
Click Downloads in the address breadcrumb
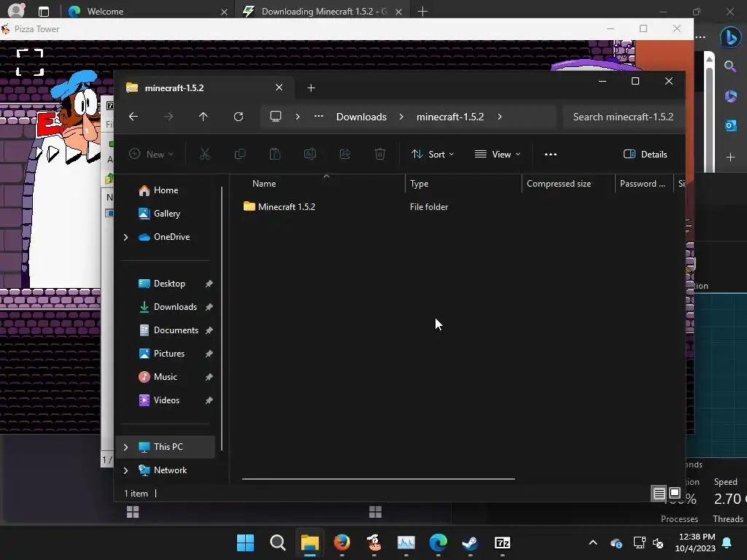coord(362,117)
